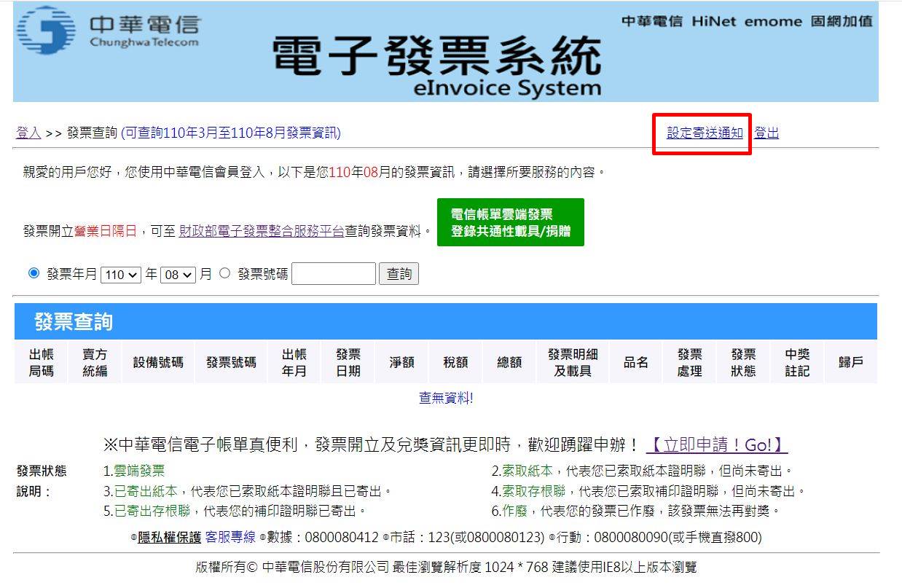Image resolution: width=902 pixels, height=588 pixels.
Task: Click the 發票日期 column header
Action: tap(348, 363)
